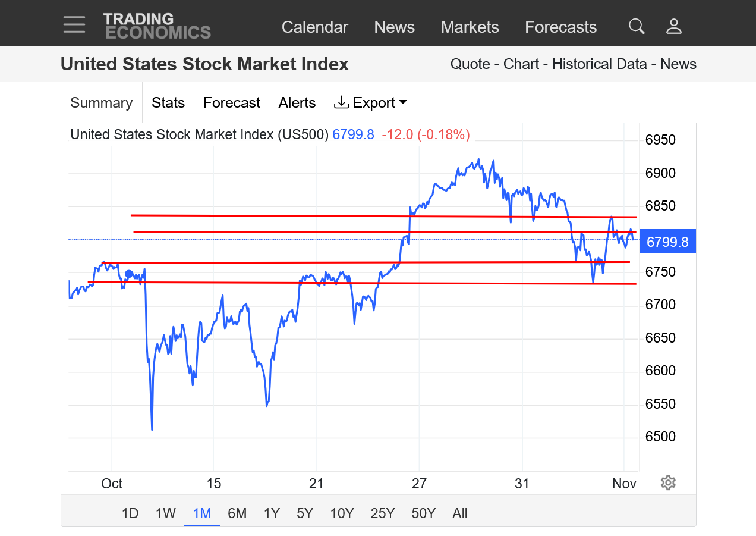Go to Calendar in top navigation
Image resolution: width=756 pixels, height=536 pixels.
coord(314,27)
